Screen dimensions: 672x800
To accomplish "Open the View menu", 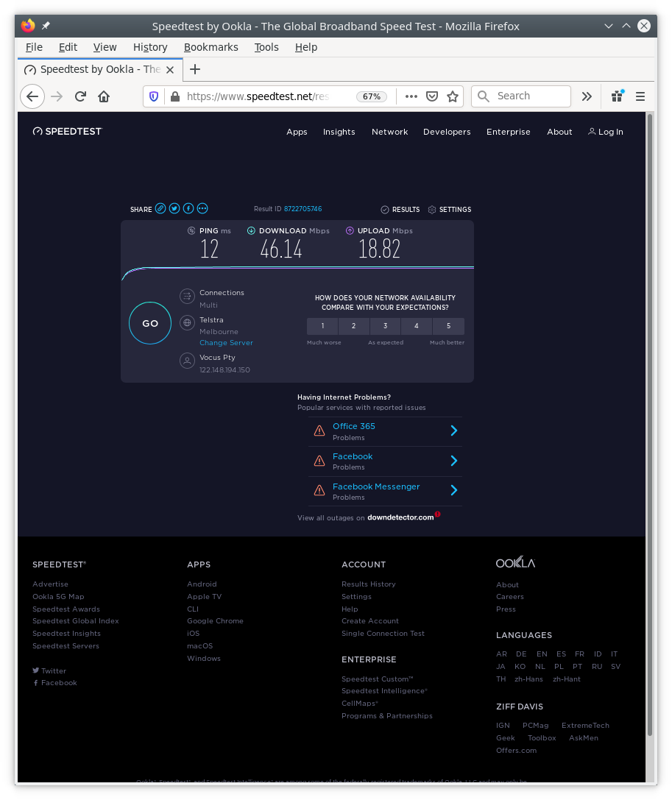I will (x=105, y=47).
